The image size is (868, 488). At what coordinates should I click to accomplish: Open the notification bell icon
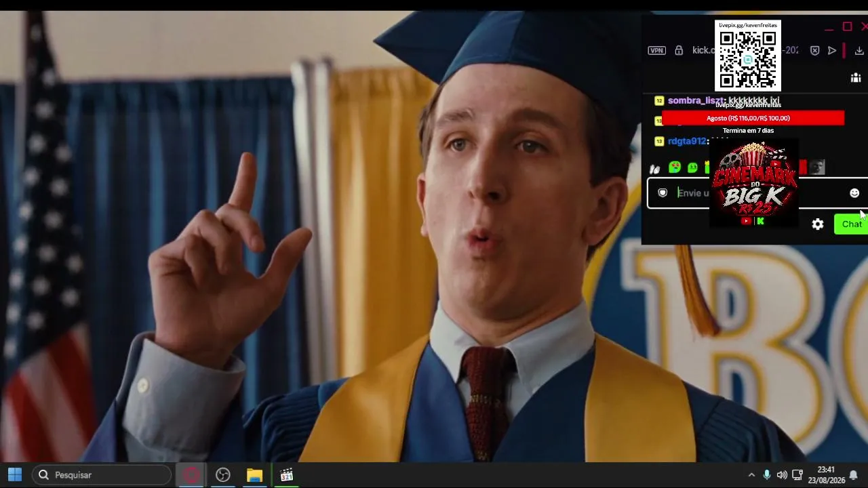[854, 475]
